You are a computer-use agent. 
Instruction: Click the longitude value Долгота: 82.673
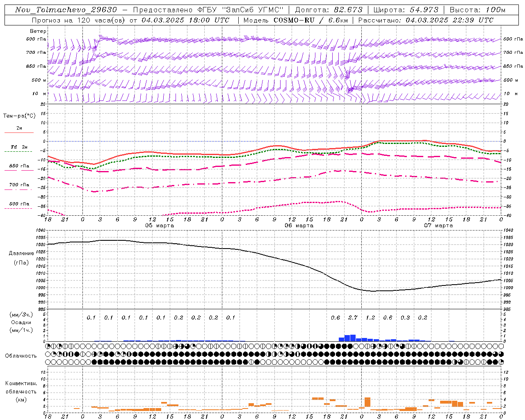(329, 10)
